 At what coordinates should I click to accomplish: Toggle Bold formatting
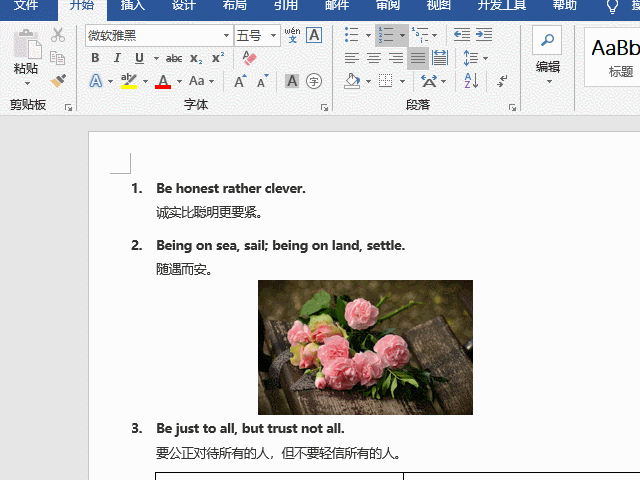click(x=95, y=58)
